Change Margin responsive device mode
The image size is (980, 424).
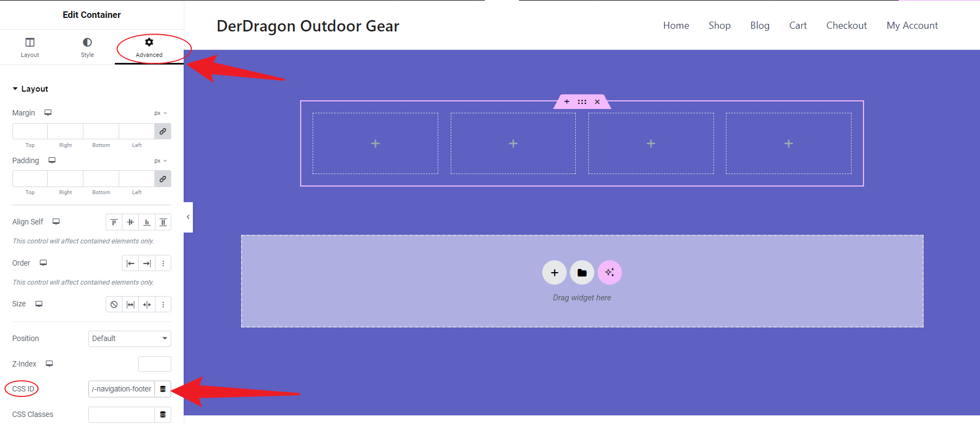[48, 113]
